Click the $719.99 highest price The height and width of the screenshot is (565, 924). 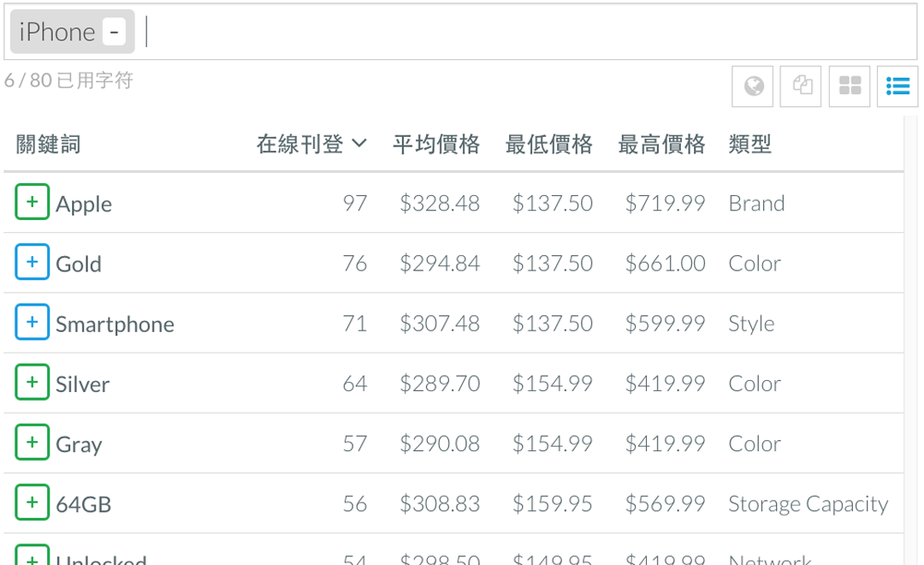(x=665, y=204)
